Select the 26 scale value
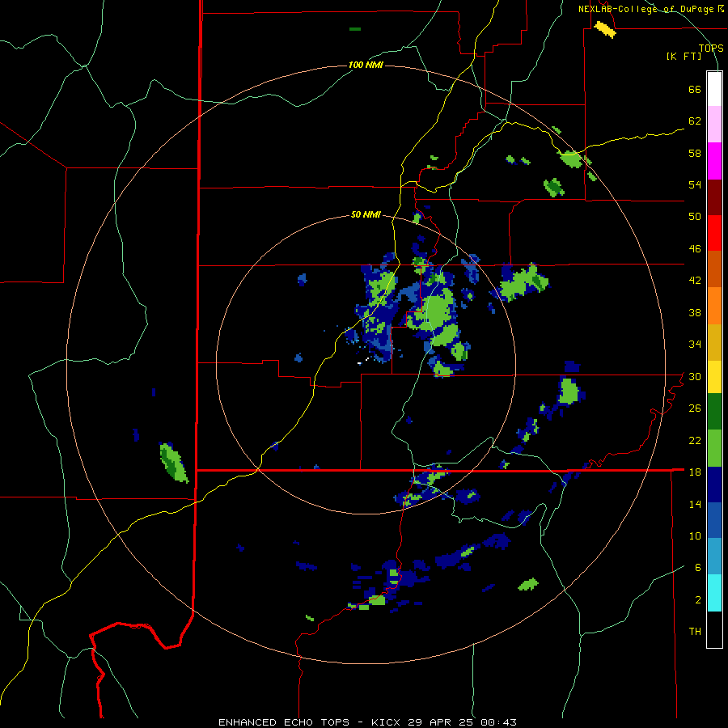The image size is (728, 728). 695,408
